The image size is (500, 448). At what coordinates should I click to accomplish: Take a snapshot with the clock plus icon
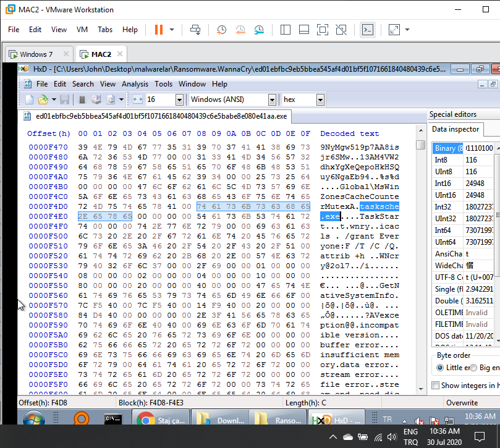[x=222, y=30]
